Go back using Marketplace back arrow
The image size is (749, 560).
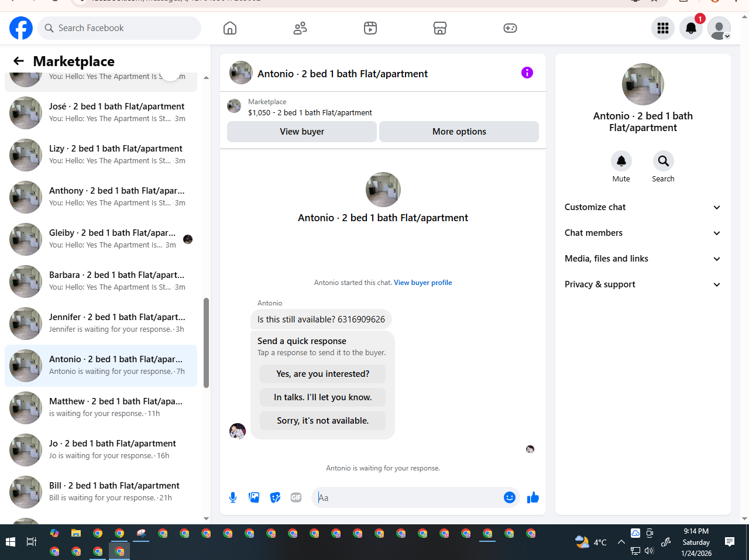19,61
